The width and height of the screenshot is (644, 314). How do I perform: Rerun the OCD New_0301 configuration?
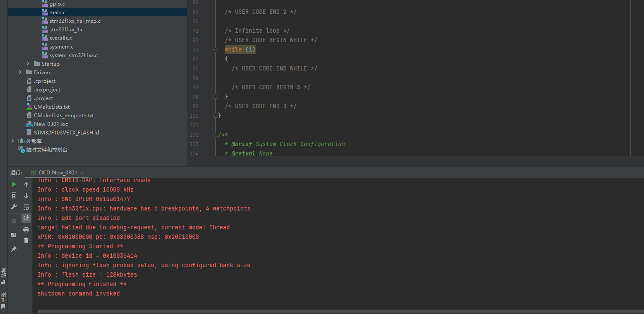click(13, 184)
